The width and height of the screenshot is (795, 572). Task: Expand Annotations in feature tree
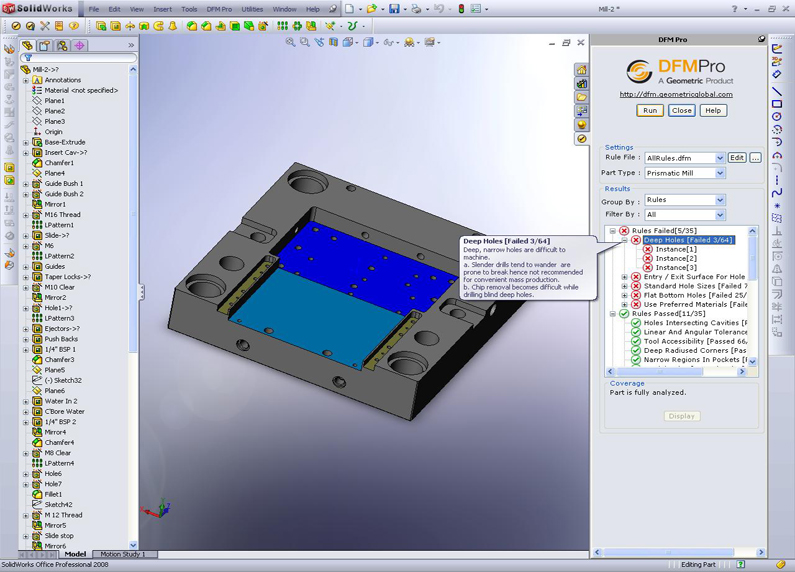pyautogui.click(x=26, y=80)
